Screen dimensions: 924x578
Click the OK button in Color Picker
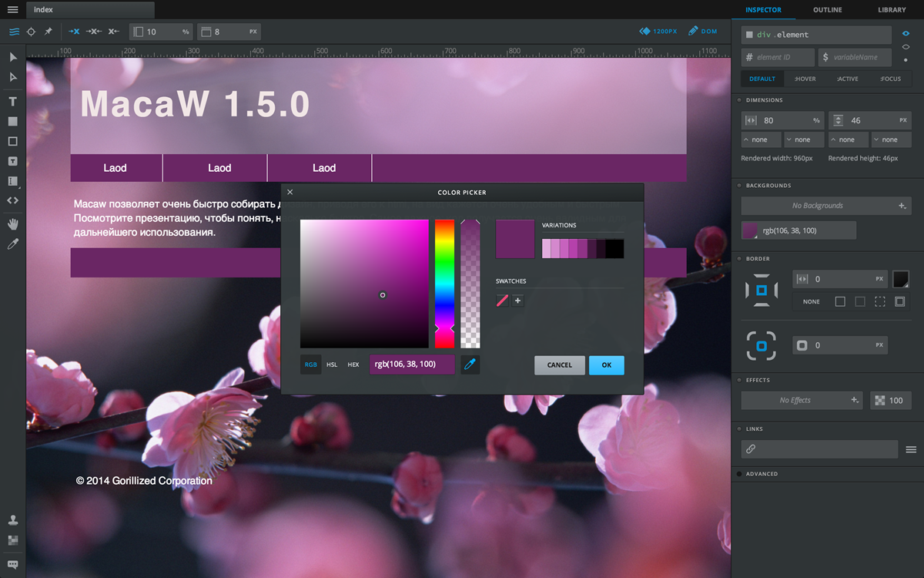click(x=607, y=365)
